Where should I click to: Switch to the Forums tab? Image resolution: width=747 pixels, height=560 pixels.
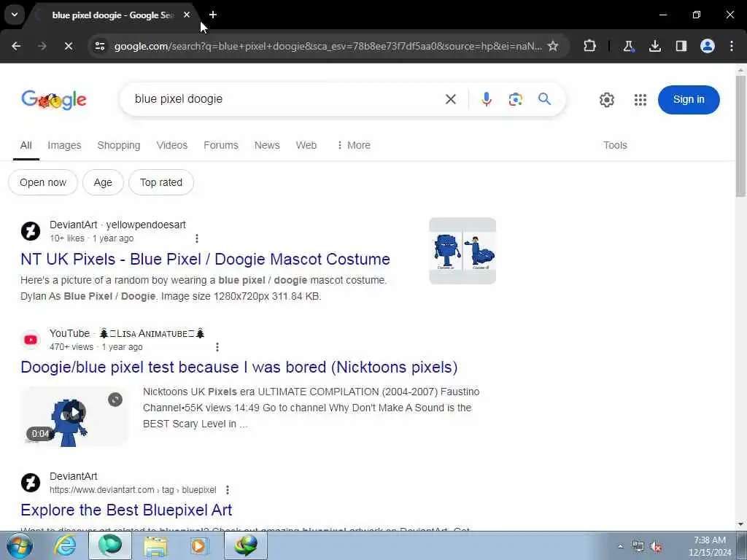point(221,145)
